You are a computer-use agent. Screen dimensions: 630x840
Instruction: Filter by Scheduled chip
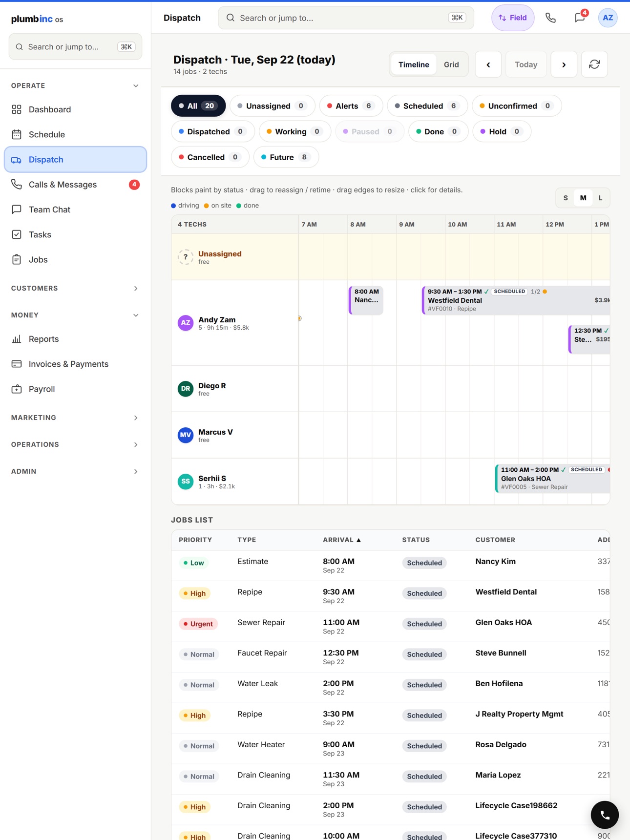pos(427,106)
